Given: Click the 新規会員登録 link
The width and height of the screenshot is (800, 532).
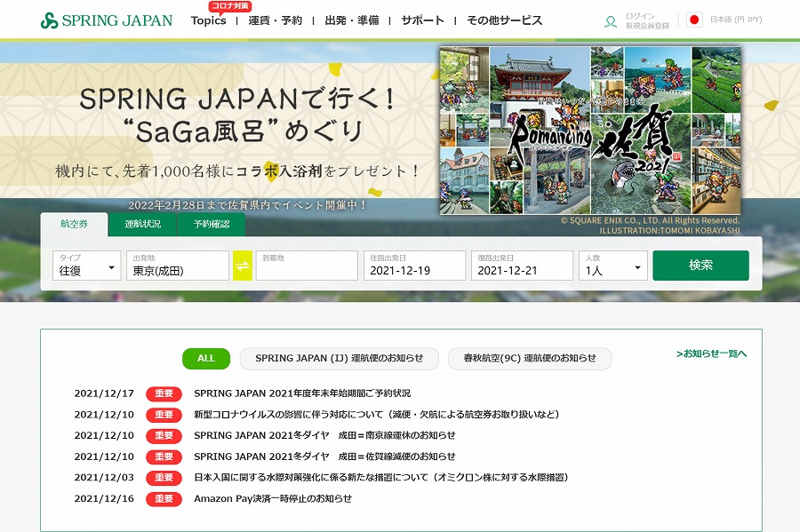Looking at the screenshot, I should [647, 26].
